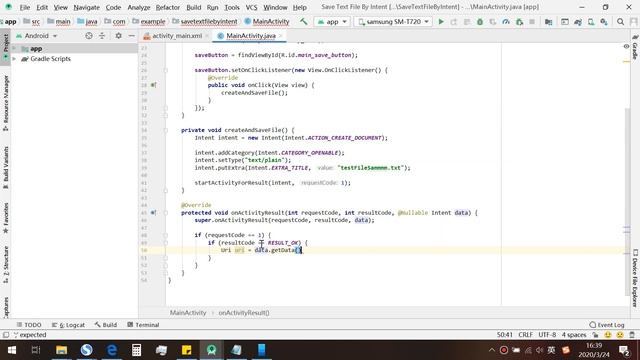640x360 pixels.
Task: Click the sad face feedback icon
Action: coord(620,335)
